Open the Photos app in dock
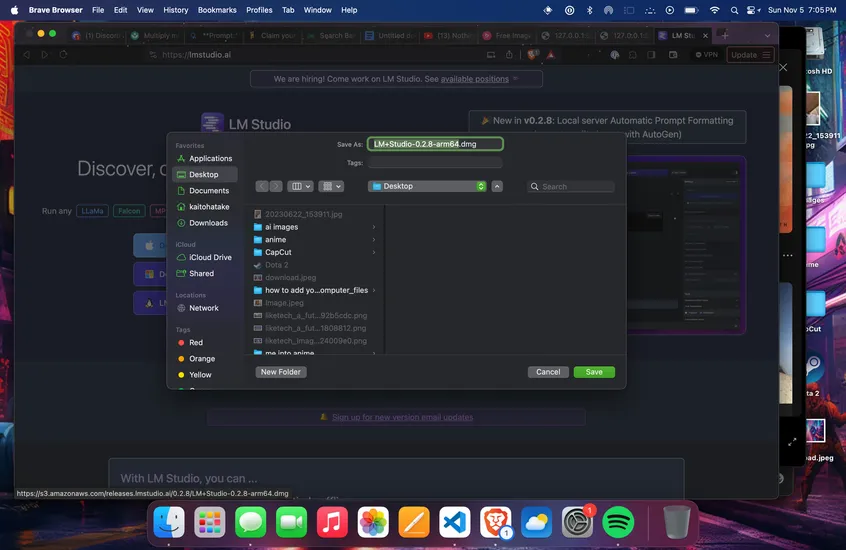Image resolution: width=846 pixels, height=550 pixels. pyautogui.click(x=373, y=521)
